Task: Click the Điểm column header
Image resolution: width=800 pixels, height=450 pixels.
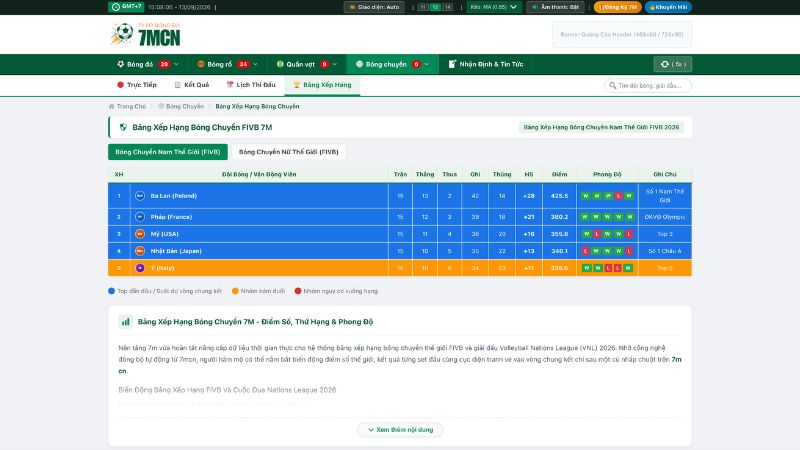Action: pos(559,174)
